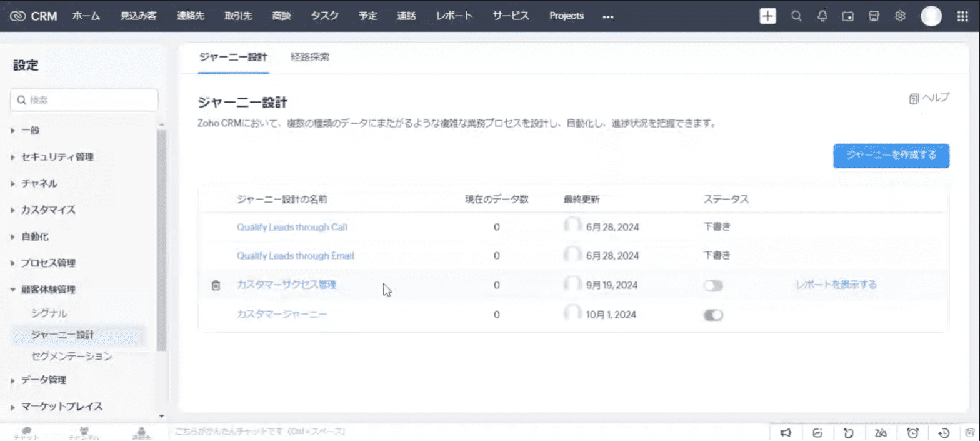Click the 検索 field in settings sidebar
Viewport: 980px width, 441px height.
pyautogui.click(x=84, y=100)
